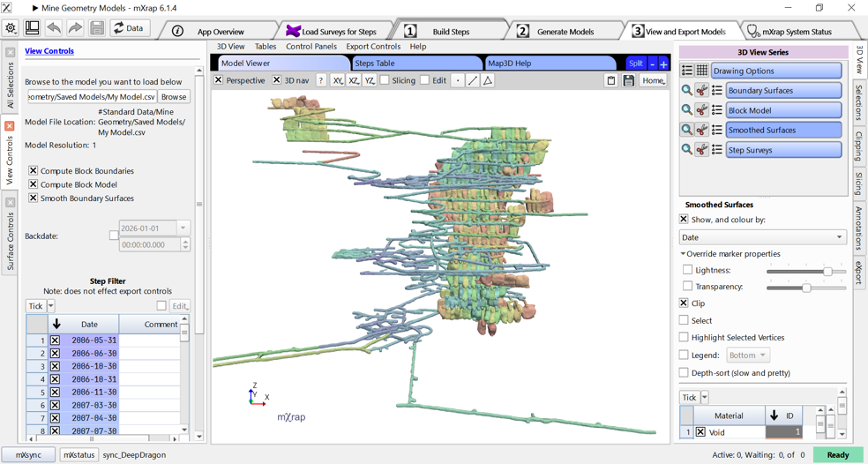The image size is (868, 464).
Task: Open the Legend position Bottom dropdown
Action: click(x=748, y=355)
